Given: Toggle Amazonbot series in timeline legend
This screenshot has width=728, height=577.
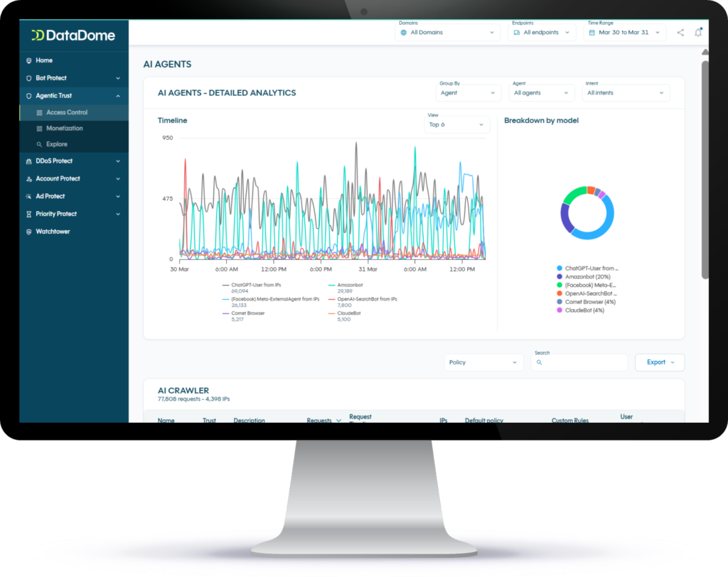Looking at the screenshot, I should 346,288.
